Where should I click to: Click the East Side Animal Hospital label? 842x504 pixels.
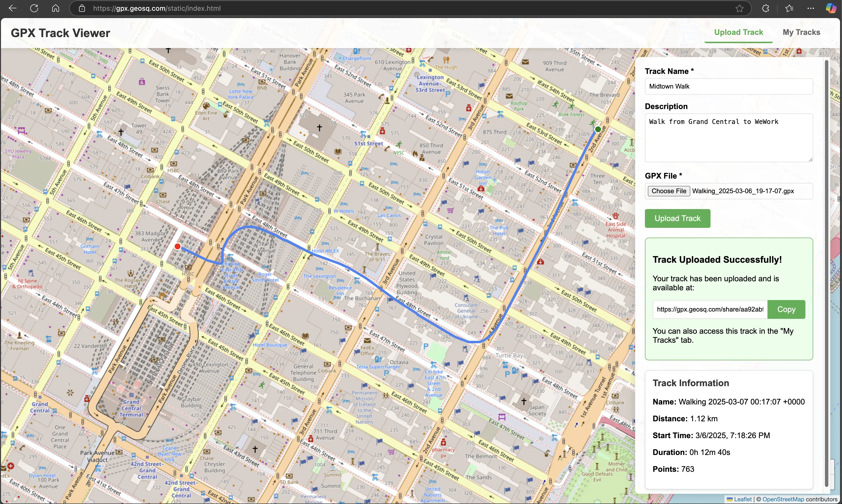(x=616, y=230)
